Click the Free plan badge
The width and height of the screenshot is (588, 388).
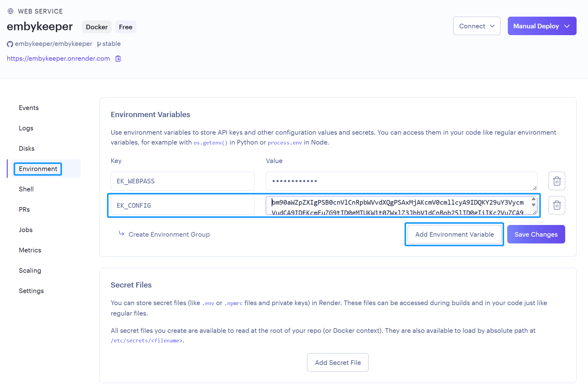tap(125, 27)
